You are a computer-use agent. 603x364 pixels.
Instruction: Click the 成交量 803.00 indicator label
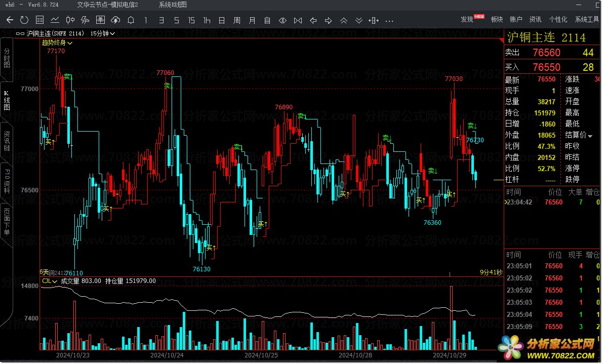tap(81, 281)
